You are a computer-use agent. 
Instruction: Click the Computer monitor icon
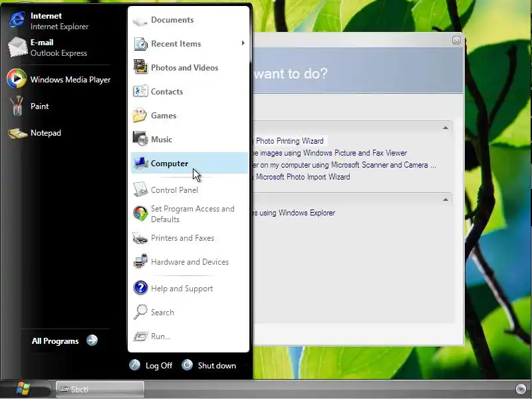pos(140,163)
